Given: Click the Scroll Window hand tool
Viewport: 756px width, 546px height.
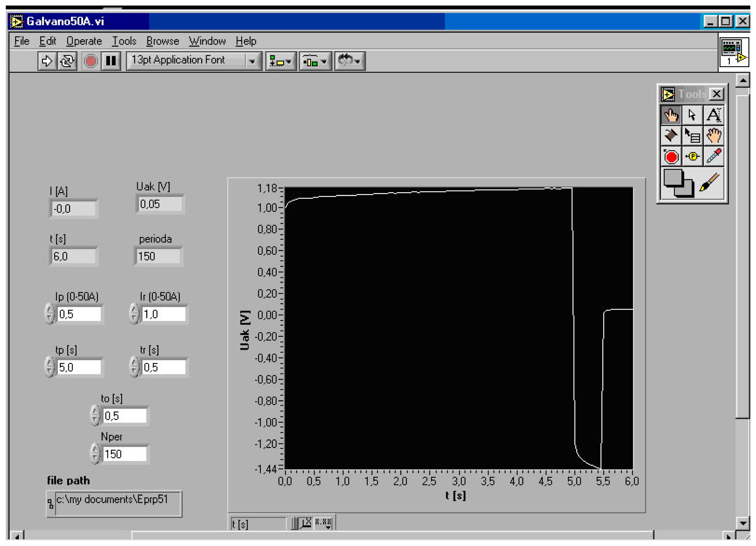Looking at the screenshot, I should click(714, 136).
